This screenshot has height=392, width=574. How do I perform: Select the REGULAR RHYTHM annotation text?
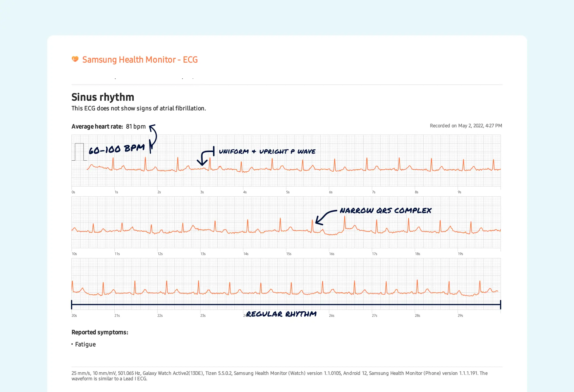click(x=281, y=314)
